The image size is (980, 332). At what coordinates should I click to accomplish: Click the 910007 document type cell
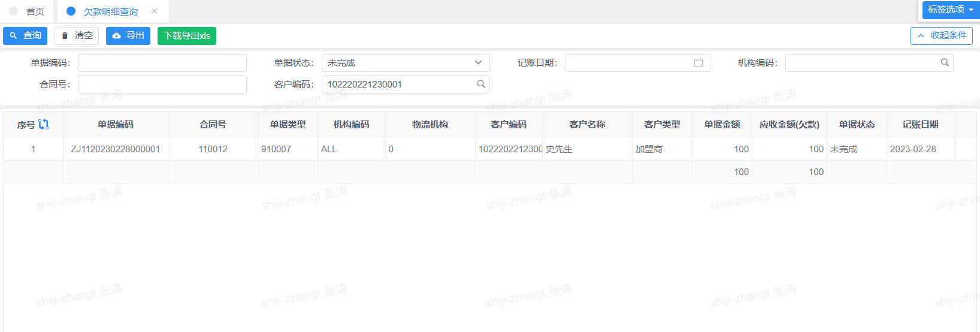tap(288, 149)
